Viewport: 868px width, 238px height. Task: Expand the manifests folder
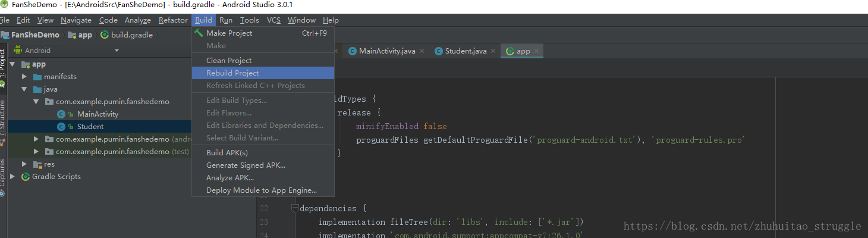tap(24, 77)
